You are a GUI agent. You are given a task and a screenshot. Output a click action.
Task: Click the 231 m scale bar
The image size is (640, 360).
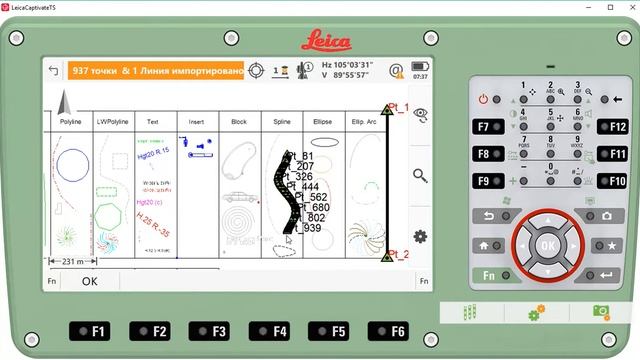[73, 261]
